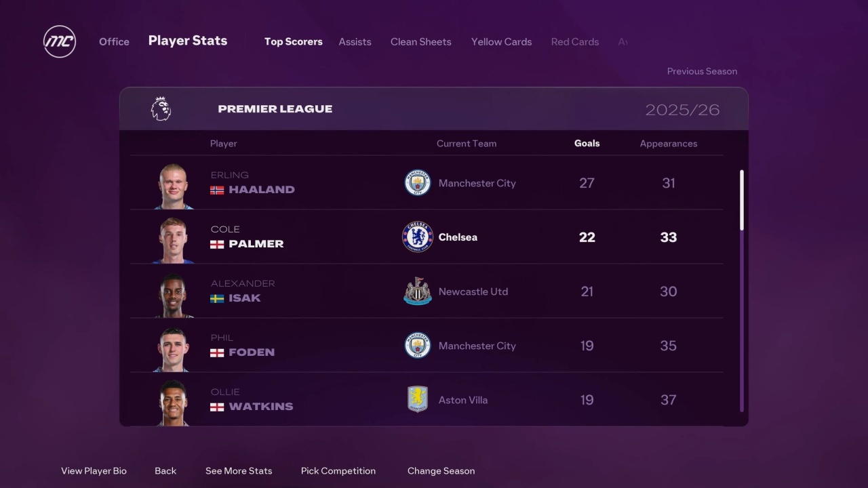Switch to the Clean Sheets tab
This screenshot has height=488, width=868.
420,42
